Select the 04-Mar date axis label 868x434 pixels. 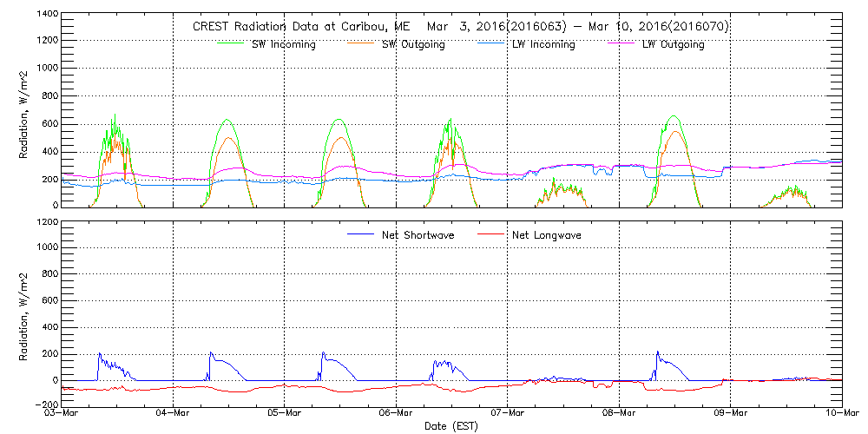[x=174, y=414]
